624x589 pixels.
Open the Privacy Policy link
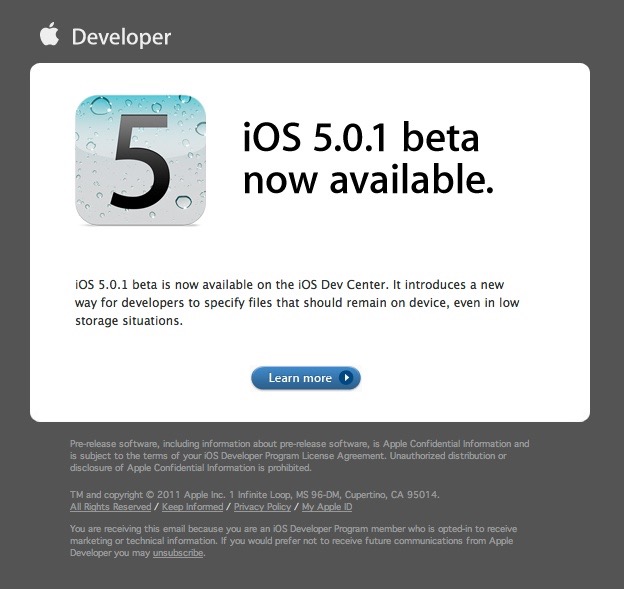(x=262, y=507)
